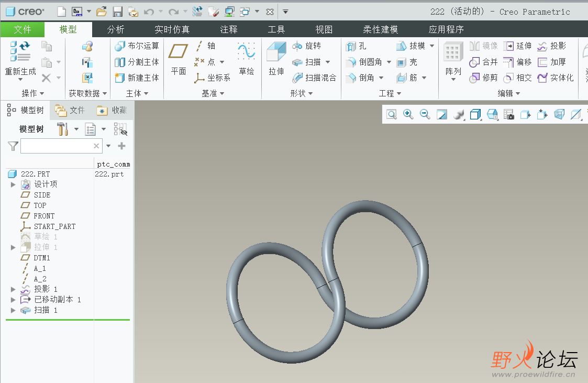The height and width of the screenshot is (383, 588).
Task: Select the DTM1 datum plane in tree
Action: (41, 258)
